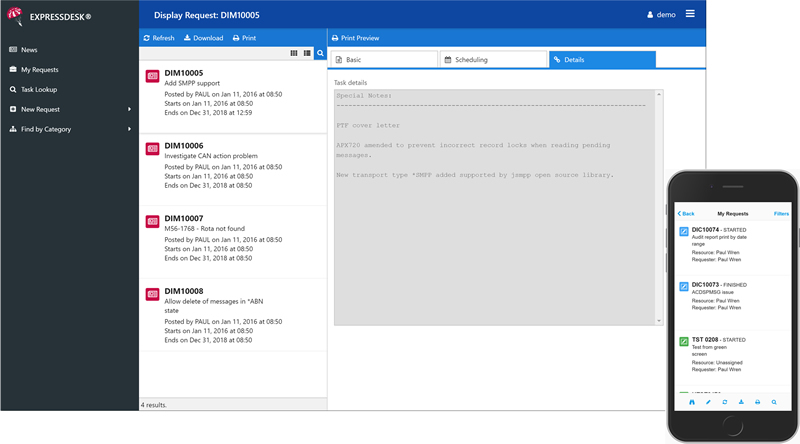
Task: Tap the TST 0208 green edit icon
Action: [684, 341]
